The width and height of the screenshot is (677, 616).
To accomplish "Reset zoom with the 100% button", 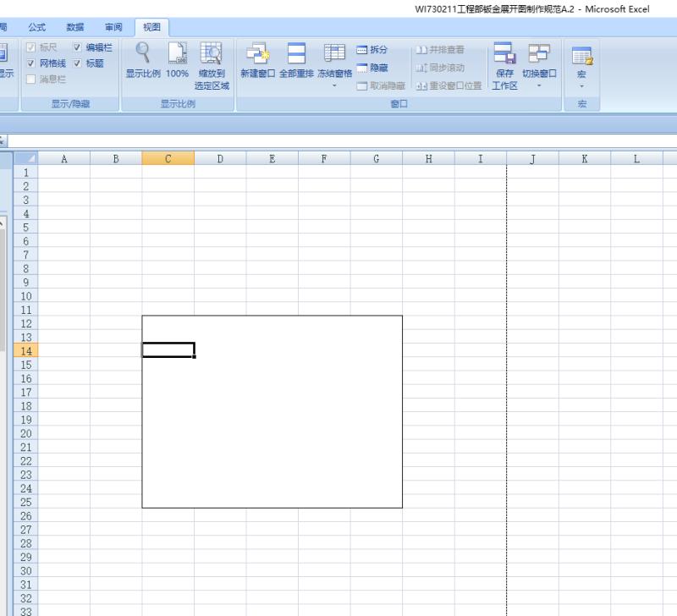I will tap(178, 60).
